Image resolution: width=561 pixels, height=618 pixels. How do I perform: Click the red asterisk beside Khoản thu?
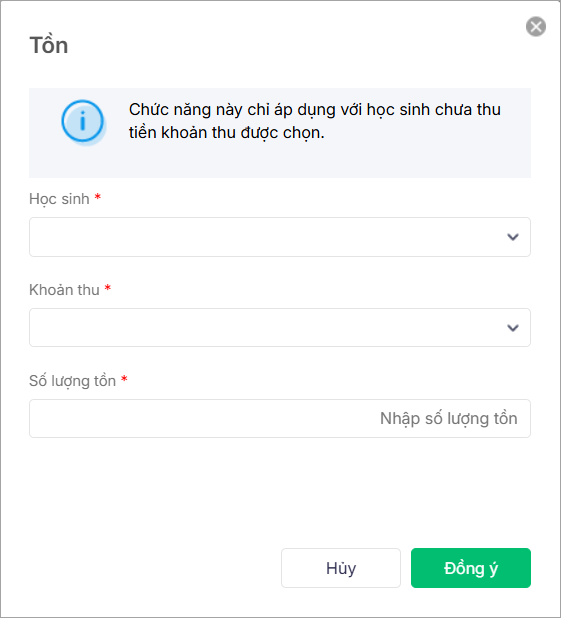coord(108,288)
